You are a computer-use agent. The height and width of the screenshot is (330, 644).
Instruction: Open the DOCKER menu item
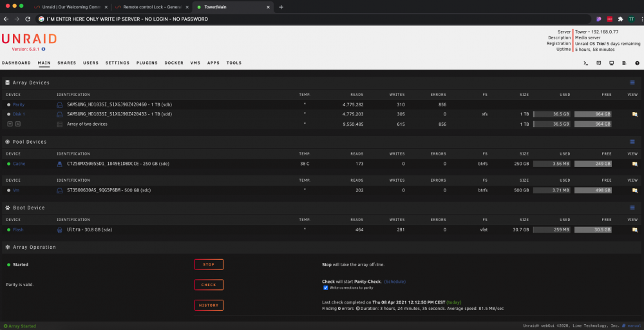[174, 63]
